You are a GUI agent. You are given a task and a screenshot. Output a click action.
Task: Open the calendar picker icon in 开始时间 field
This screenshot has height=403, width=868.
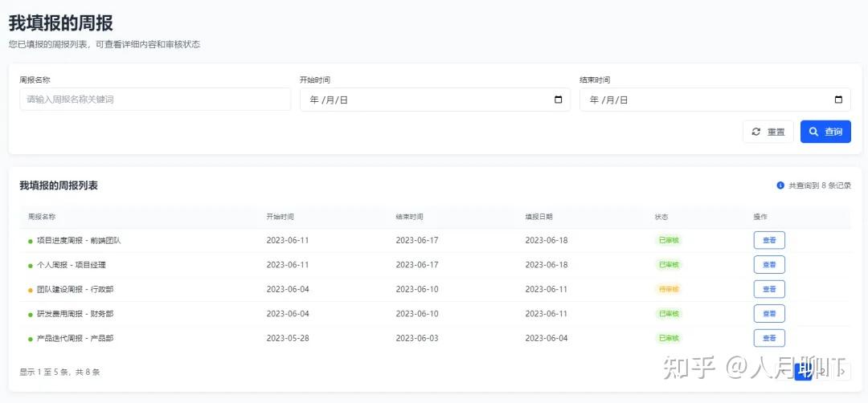tap(558, 100)
